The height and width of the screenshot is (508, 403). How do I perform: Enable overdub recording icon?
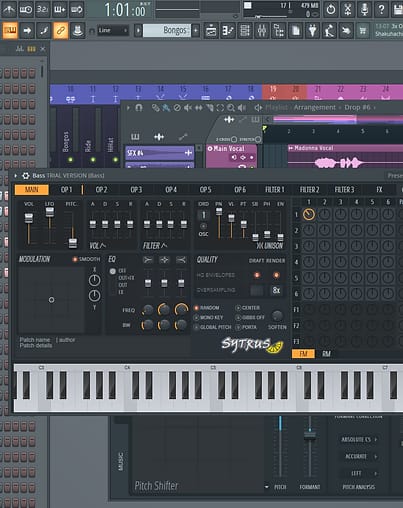[x=59, y=9]
